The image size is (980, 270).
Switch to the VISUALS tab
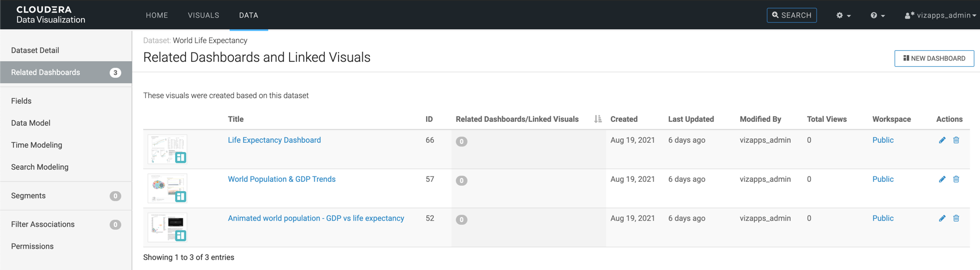point(203,15)
